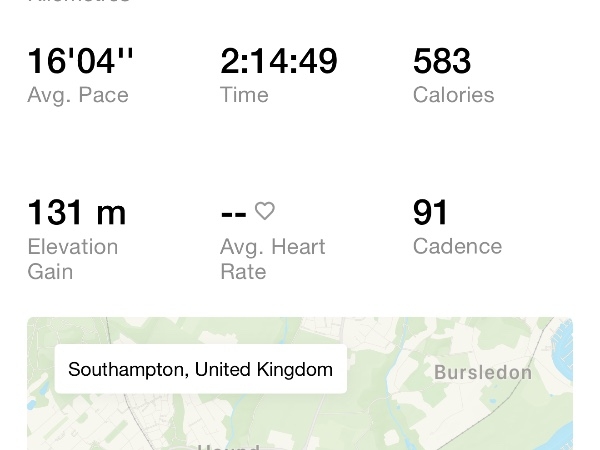This screenshot has height=450, width=600.
Task: Select the 131 m elevation value
Action: [x=77, y=212]
